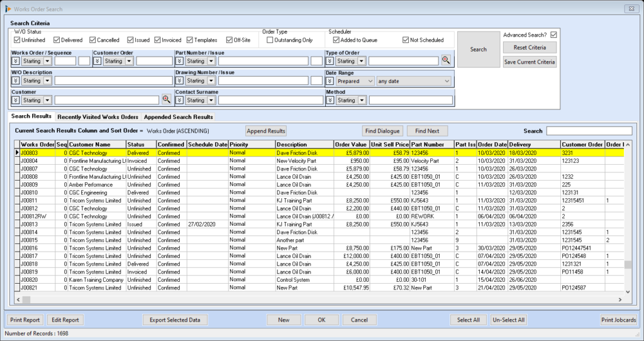Click the Type of Order lookup magnifier icon
The height and width of the screenshot is (341, 644).
coord(446,60)
